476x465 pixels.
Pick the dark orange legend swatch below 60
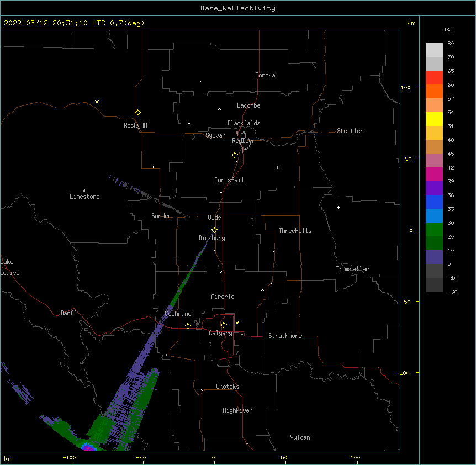pos(434,91)
